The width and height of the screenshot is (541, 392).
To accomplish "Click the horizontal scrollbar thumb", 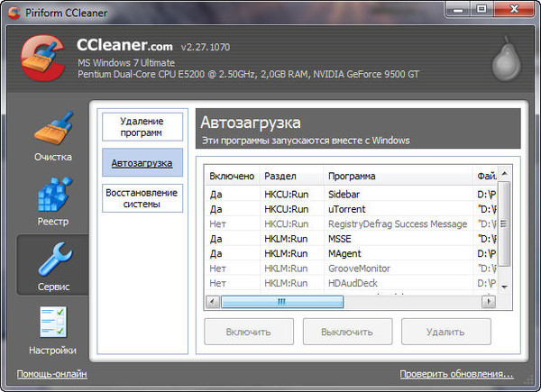I will coord(281,302).
